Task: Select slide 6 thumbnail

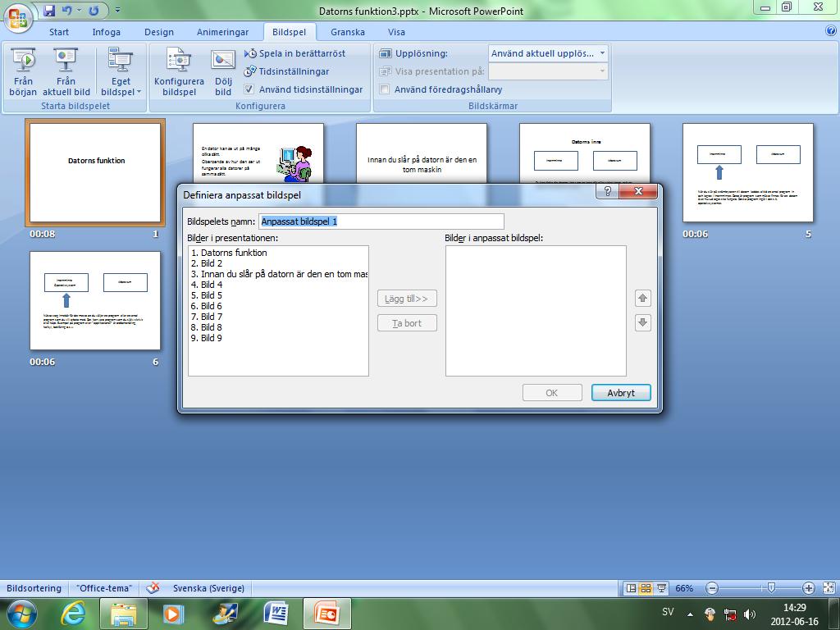Action: tap(95, 300)
